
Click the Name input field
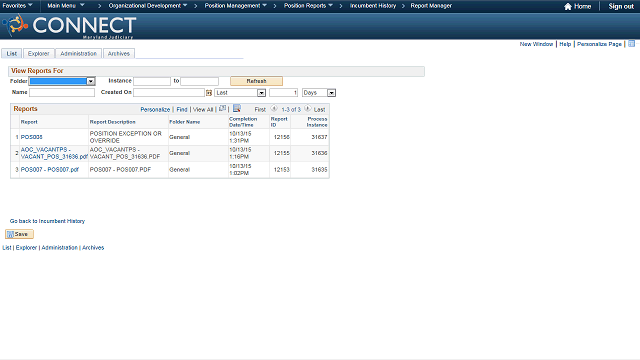(62, 93)
